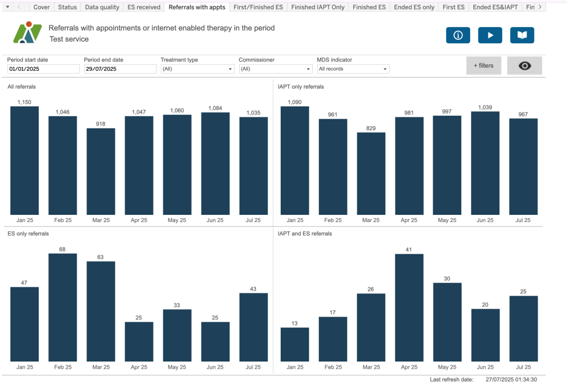Open the Finished IAPT Only tab
Screen dimensions: 567x392
click(318, 7)
